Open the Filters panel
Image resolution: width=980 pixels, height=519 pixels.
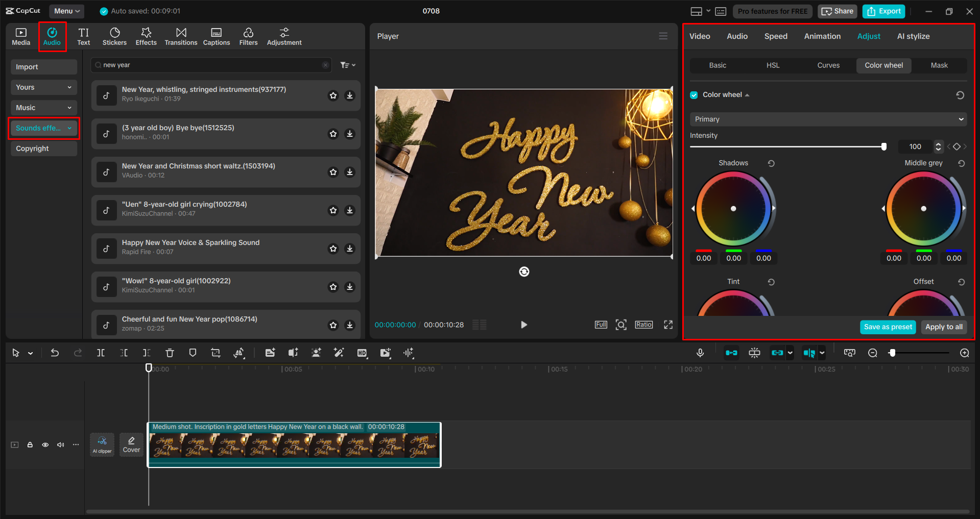pos(248,36)
